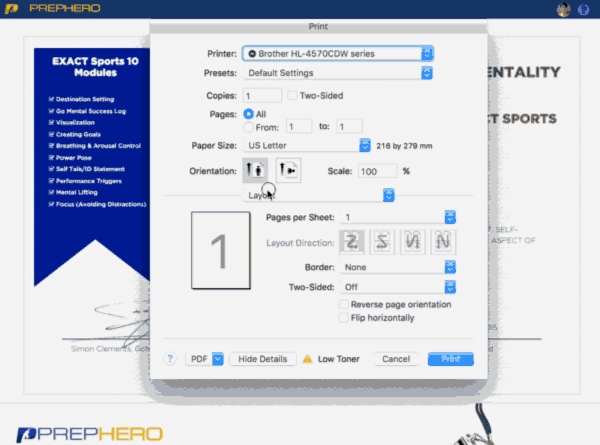Select portrait orientation icon

pos(255,170)
